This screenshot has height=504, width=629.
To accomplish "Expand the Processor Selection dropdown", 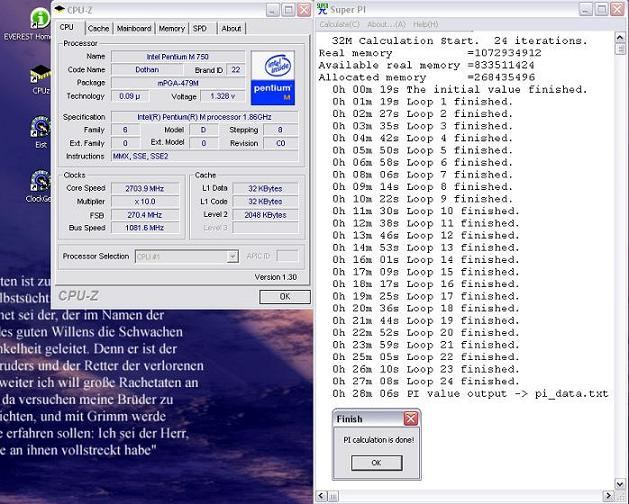I will tap(232, 256).
